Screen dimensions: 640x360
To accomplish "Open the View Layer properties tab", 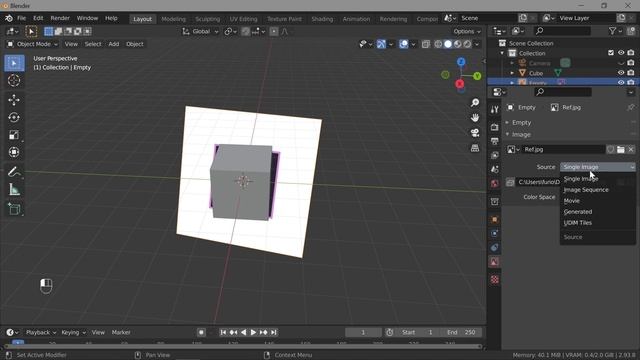I will (495, 155).
